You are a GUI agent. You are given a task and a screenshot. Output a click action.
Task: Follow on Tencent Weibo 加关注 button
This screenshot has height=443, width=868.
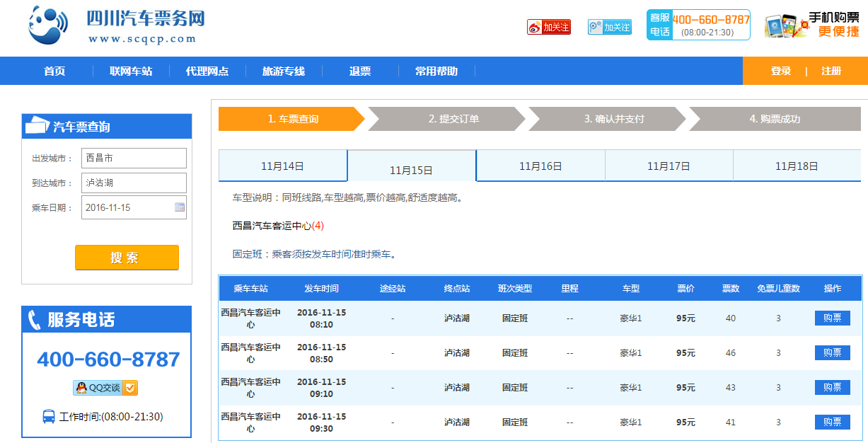[609, 27]
